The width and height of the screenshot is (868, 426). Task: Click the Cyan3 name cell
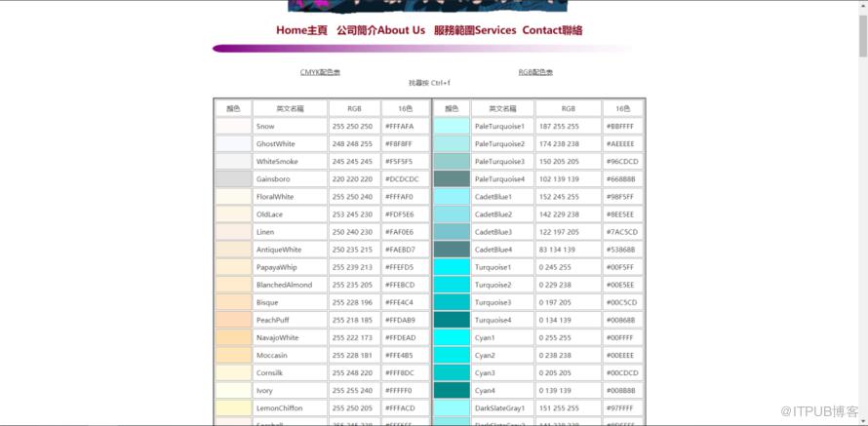502,373
